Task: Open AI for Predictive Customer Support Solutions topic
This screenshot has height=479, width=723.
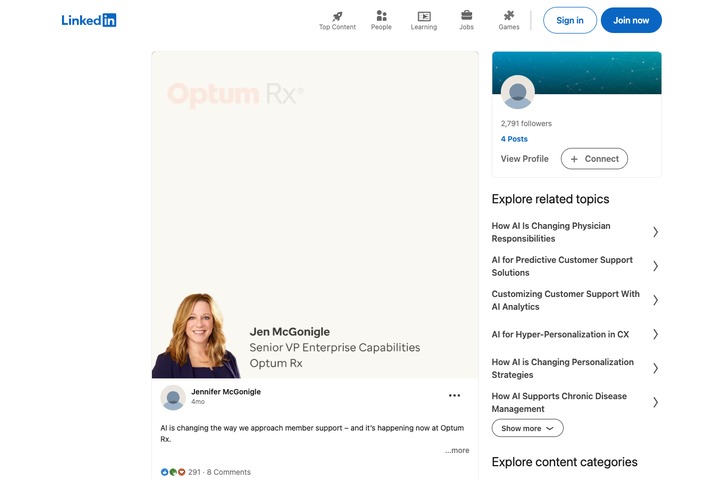Action: [562, 266]
